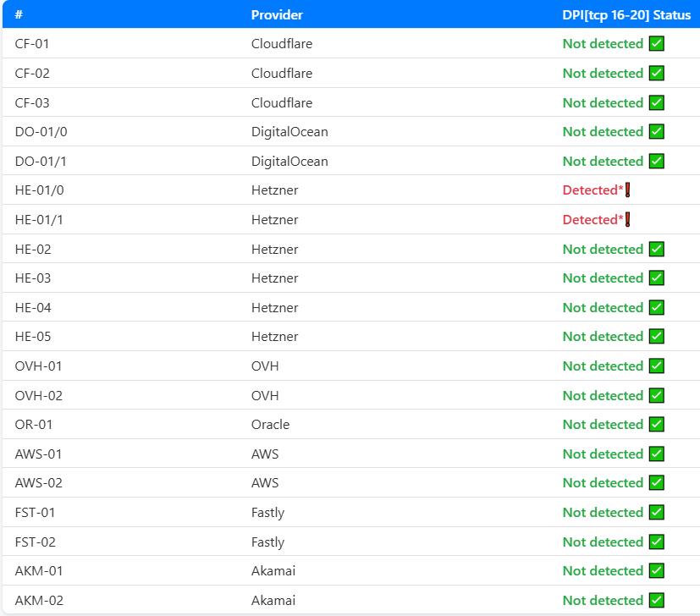
Task: Click 'Not detected' text in FST-02 row
Action: click(x=603, y=542)
